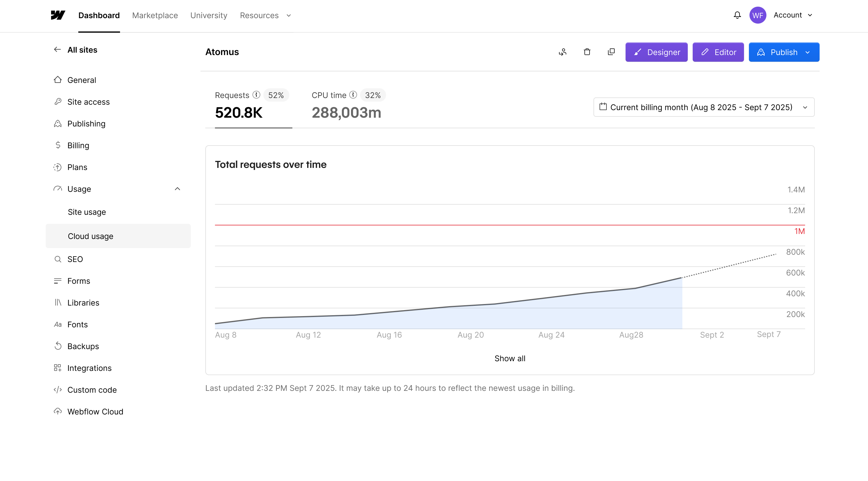Click the notifications bell icon
The height and width of the screenshot is (481, 868).
click(x=737, y=15)
